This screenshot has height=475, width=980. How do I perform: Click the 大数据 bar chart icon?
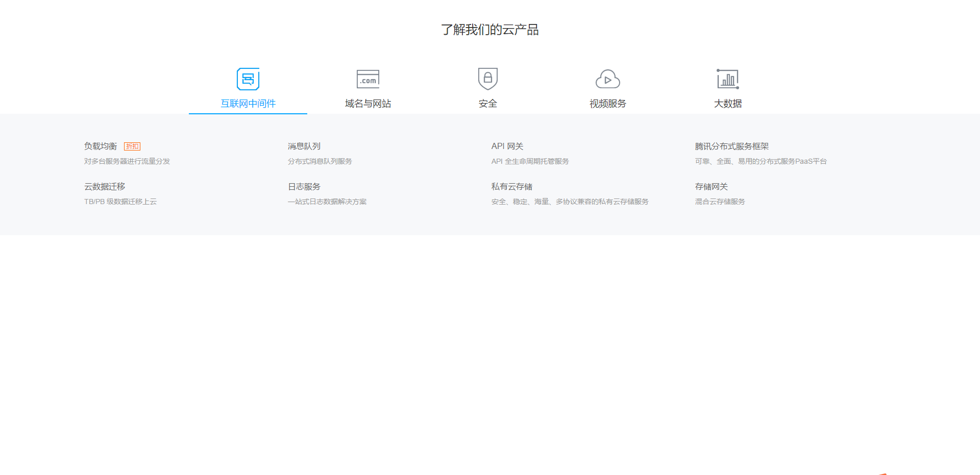coord(728,79)
